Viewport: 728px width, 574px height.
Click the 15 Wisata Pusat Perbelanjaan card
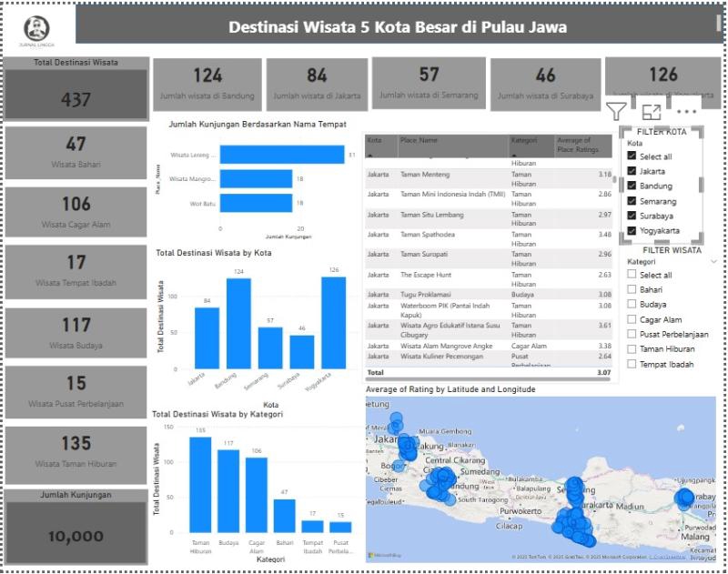click(x=76, y=392)
